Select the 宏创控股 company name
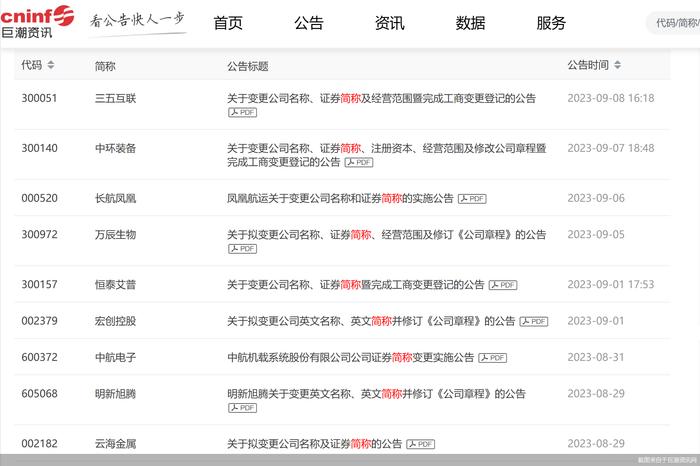The image size is (700, 466). (115, 321)
